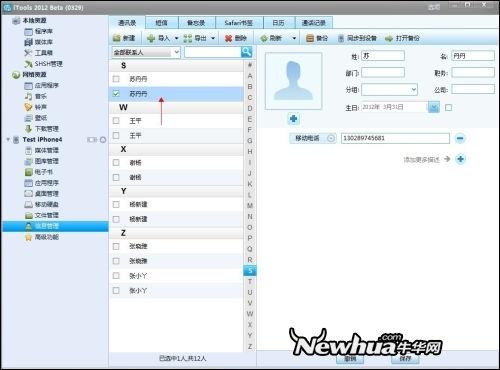Click the 公司 company field
This screenshot has height=370, width=500.
(x=473, y=89)
